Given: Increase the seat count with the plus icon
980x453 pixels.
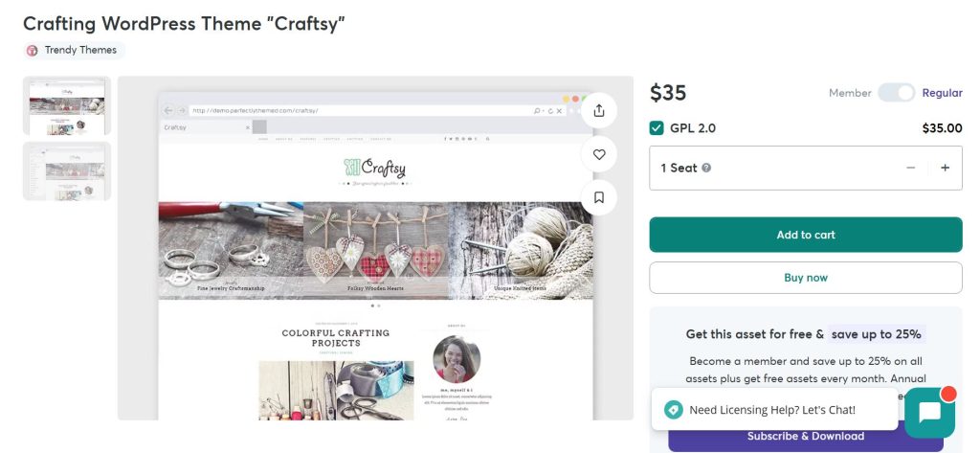Looking at the screenshot, I should pos(945,168).
